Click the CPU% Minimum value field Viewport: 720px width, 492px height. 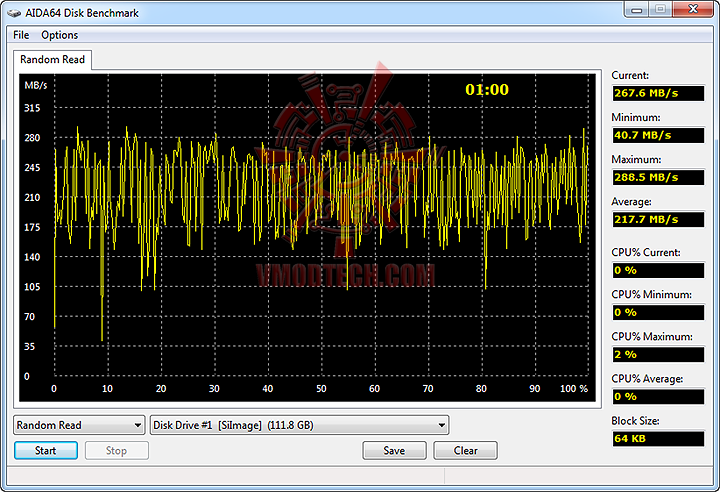pos(658,312)
